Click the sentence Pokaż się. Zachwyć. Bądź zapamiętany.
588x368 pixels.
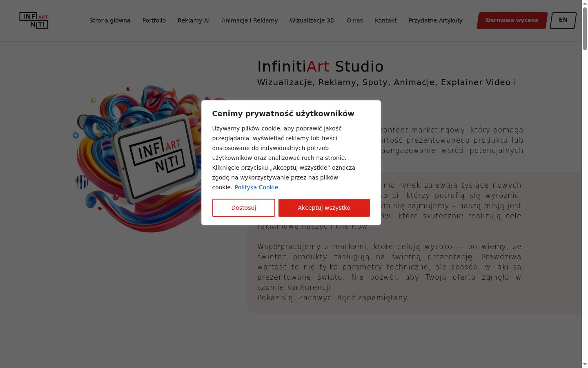(333, 298)
